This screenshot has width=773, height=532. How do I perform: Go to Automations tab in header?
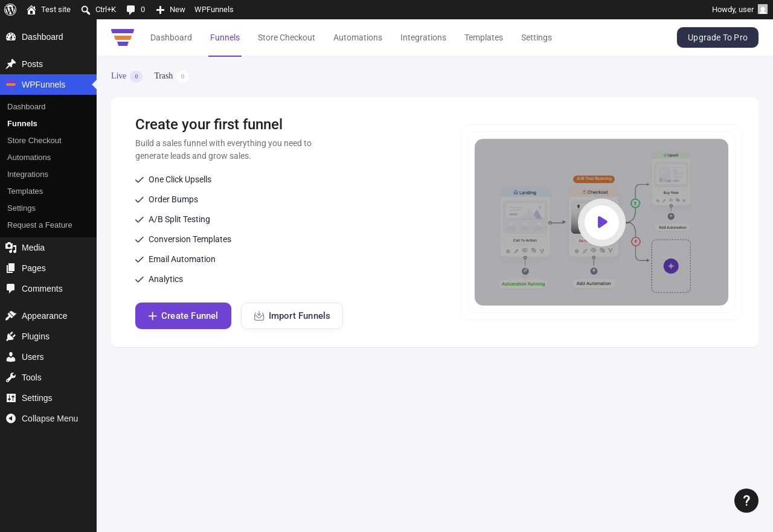(x=358, y=37)
